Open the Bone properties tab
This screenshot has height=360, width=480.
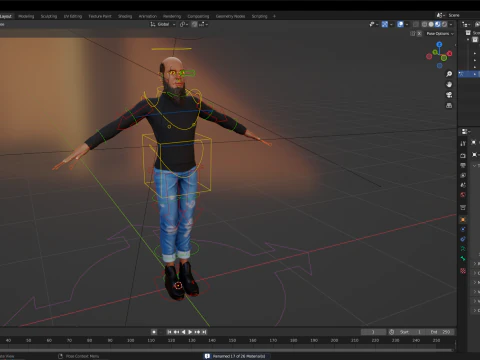463,258
